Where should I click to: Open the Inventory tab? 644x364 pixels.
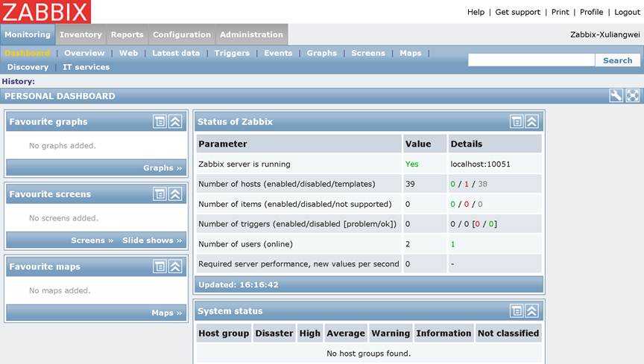pyautogui.click(x=80, y=34)
